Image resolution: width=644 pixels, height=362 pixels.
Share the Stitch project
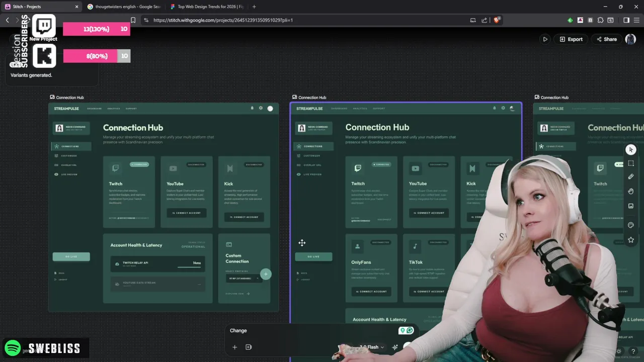607,39
